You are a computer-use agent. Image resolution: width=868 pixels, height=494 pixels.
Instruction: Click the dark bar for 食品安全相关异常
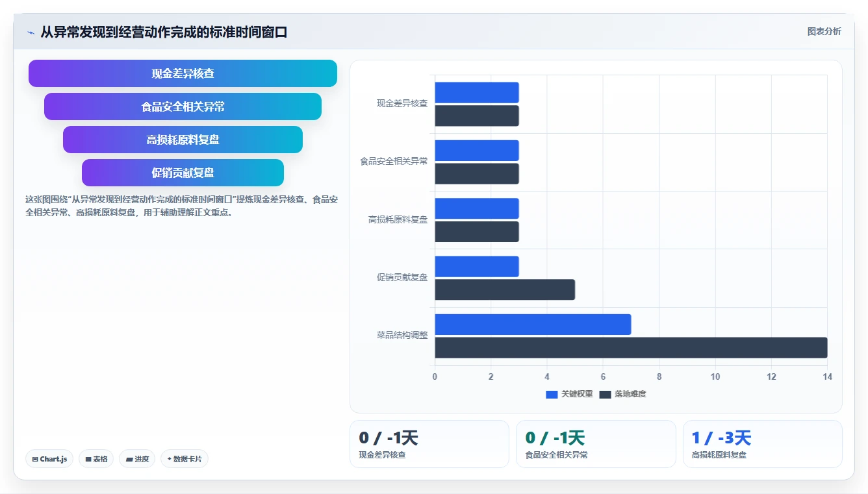477,173
